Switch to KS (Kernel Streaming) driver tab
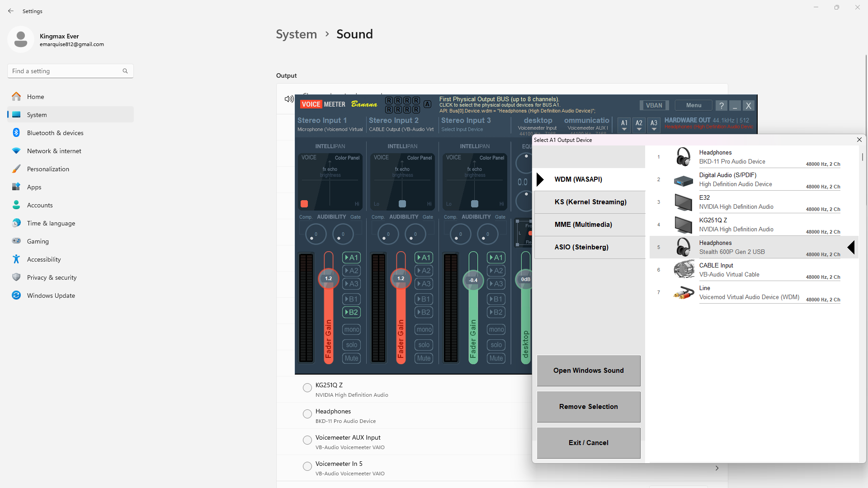This screenshot has width=868, height=488. [590, 202]
